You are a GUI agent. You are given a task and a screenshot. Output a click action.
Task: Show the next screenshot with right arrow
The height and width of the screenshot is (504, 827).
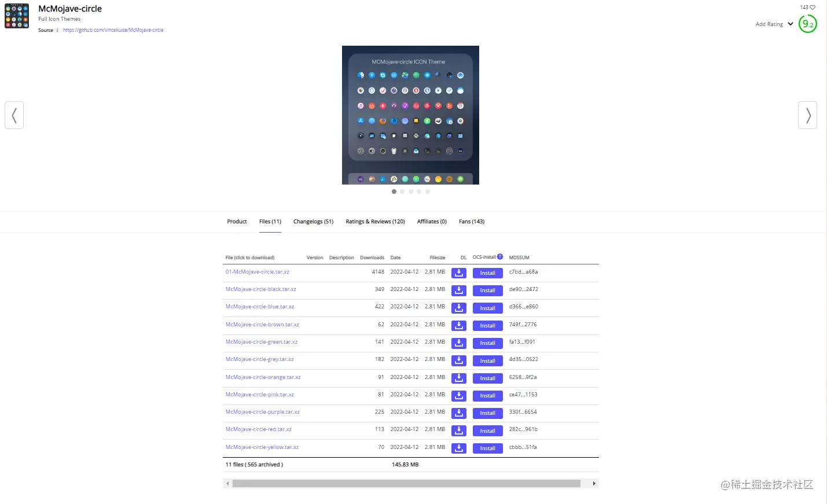pyautogui.click(x=808, y=115)
